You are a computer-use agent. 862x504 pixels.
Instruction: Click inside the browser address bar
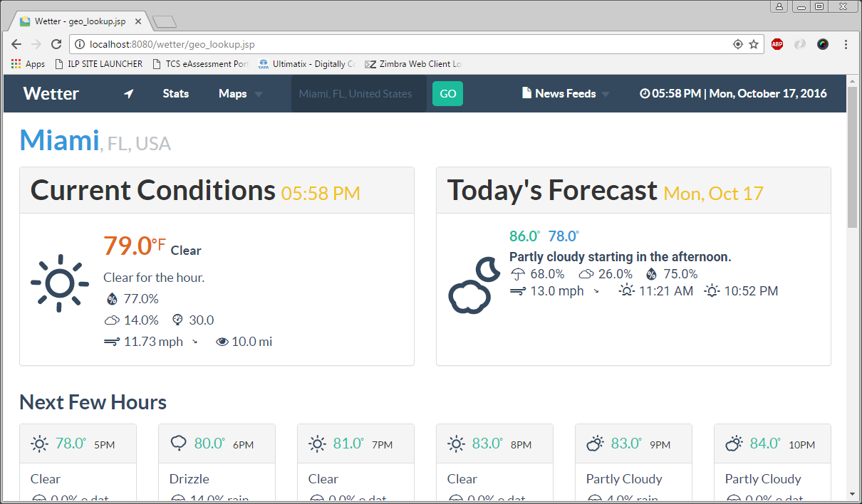click(285, 43)
